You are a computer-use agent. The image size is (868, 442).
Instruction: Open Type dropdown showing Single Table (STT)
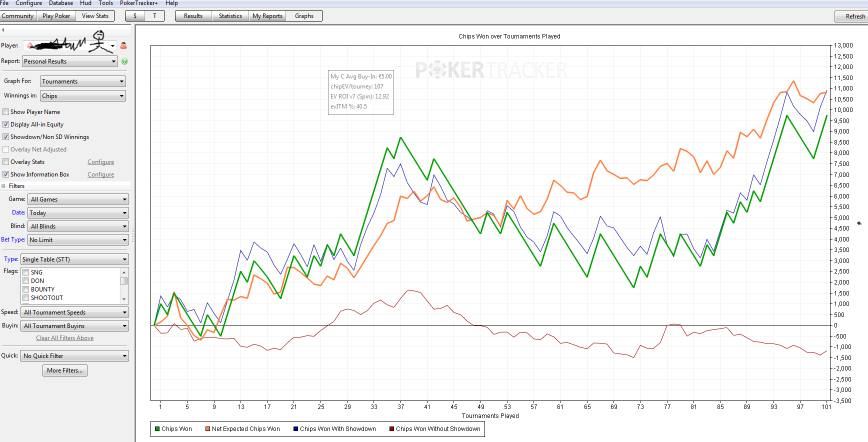[74, 259]
